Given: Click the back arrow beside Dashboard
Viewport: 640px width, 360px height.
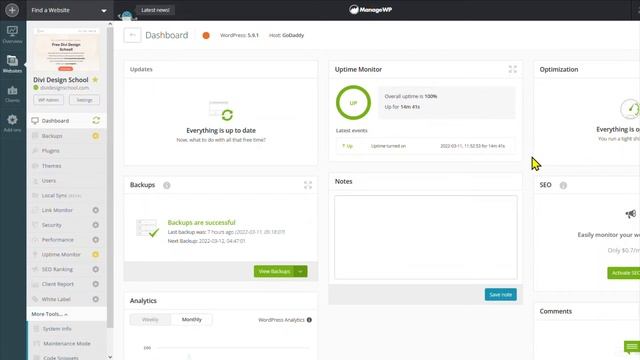Looking at the screenshot, I should pyautogui.click(x=132, y=35).
